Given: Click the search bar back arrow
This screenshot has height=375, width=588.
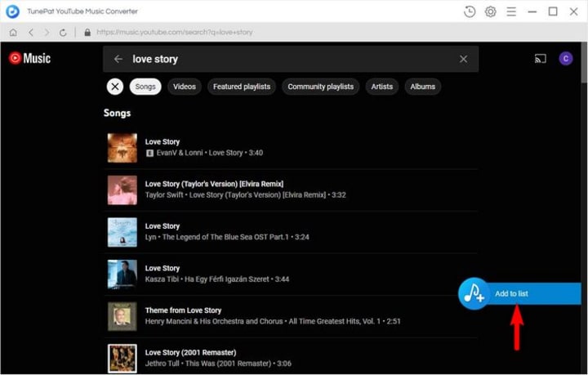Looking at the screenshot, I should pos(118,59).
